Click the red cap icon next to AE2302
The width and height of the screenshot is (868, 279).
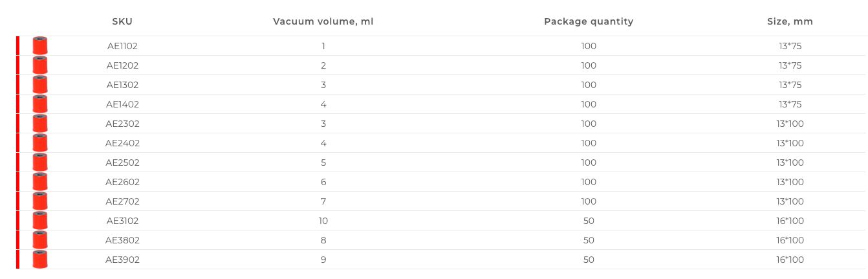point(40,124)
